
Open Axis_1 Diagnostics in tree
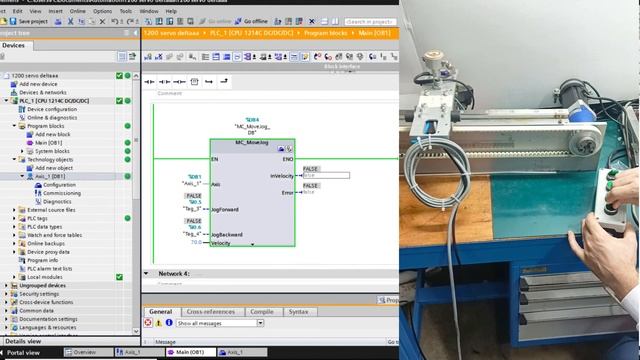[x=57, y=202]
